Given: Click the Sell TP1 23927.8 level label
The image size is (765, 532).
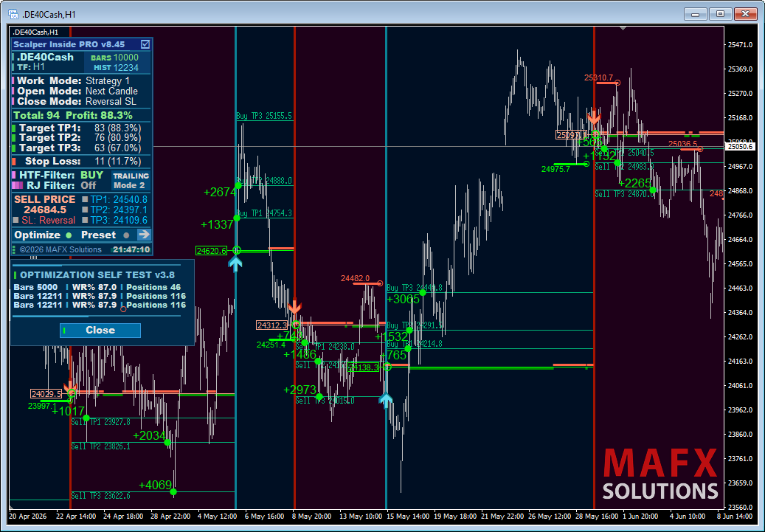Looking at the screenshot, I should pos(101,422).
